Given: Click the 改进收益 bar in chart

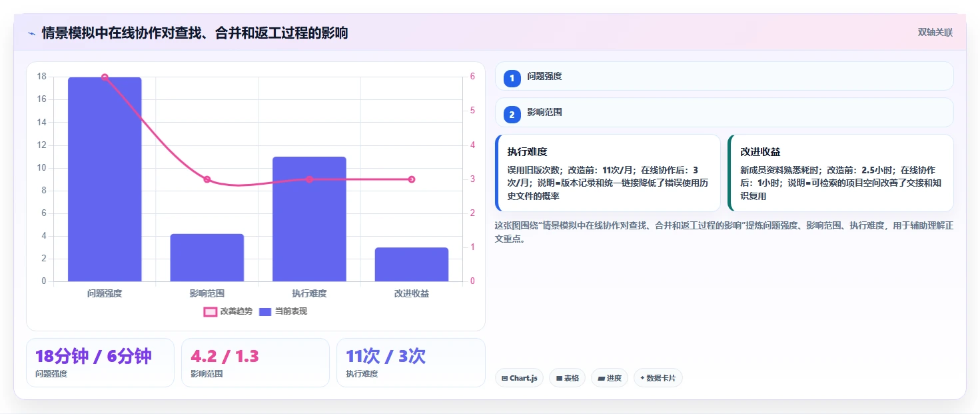Looking at the screenshot, I should pyautogui.click(x=412, y=265).
